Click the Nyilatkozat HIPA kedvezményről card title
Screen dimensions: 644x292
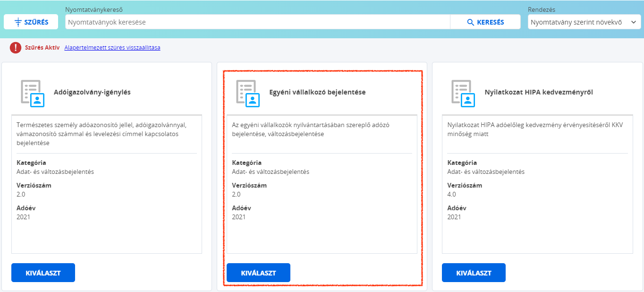point(539,92)
